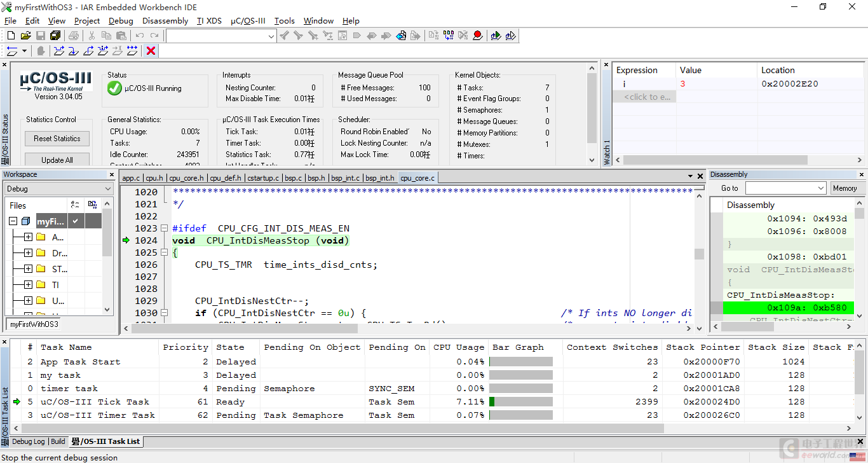This screenshot has width=868, height=463.
Task: Click Download and Debug green arrow icon
Action: coord(496,36)
